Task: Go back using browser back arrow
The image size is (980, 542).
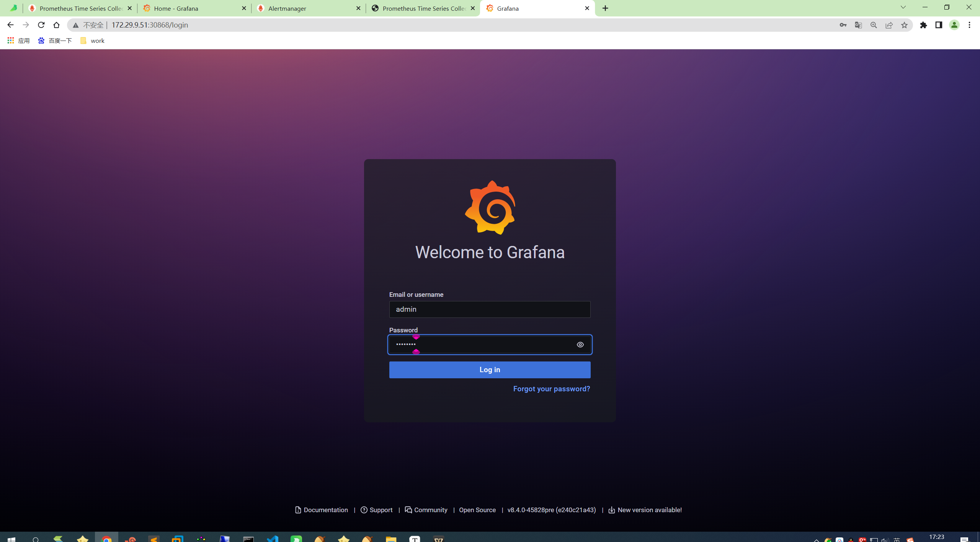Action: pos(10,25)
